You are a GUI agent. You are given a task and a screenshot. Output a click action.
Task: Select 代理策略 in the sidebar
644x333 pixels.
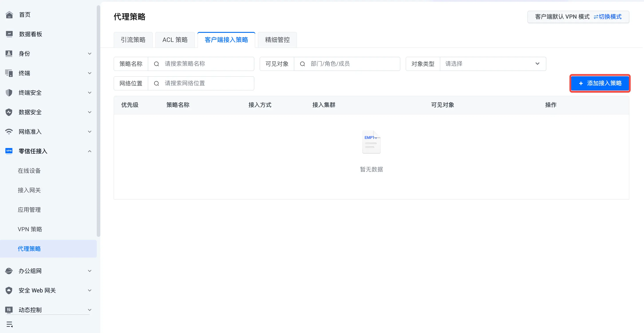click(48, 249)
